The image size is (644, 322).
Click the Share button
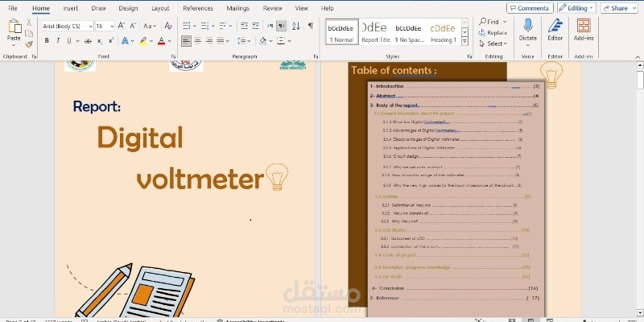click(619, 8)
